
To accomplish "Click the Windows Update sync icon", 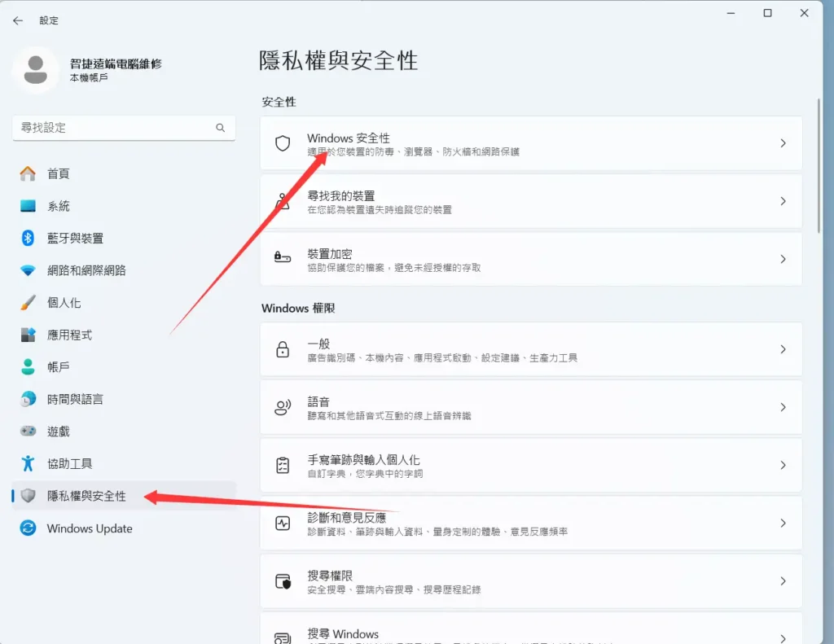I will click(28, 528).
